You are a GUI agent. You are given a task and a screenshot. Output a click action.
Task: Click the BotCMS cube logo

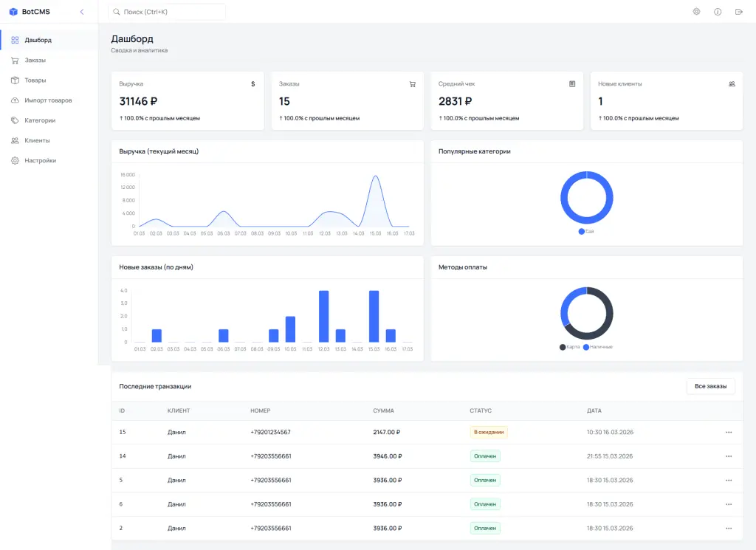click(13, 12)
